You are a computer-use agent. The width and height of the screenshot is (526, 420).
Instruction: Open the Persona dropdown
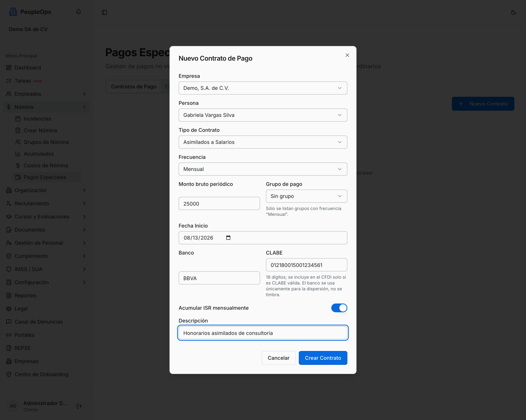click(x=263, y=115)
